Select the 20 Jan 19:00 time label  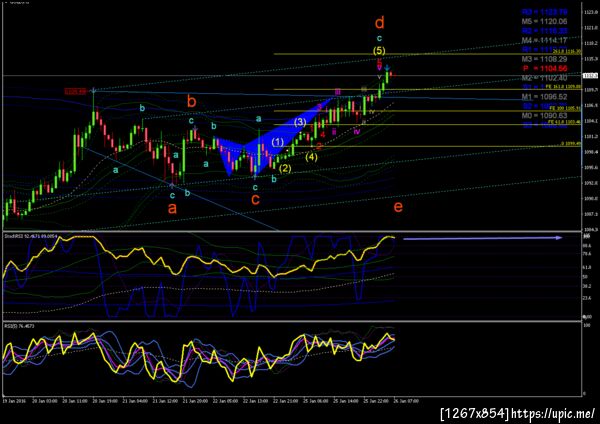point(105,401)
